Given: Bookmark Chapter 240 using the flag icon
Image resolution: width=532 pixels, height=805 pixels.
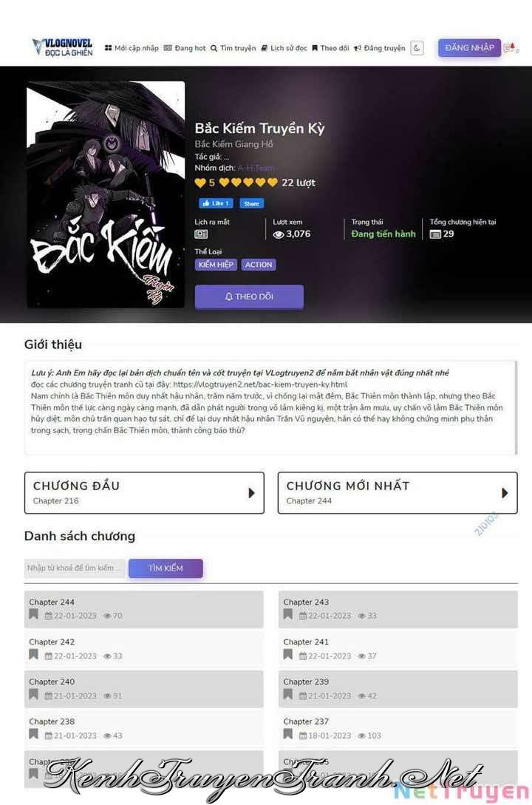Looking at the screenshot, I should [x=33, y=694].
